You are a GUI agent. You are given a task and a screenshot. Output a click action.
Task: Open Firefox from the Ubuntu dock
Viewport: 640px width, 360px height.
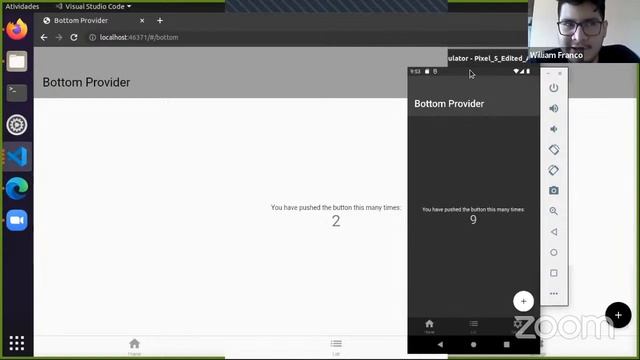coord(17,29)
